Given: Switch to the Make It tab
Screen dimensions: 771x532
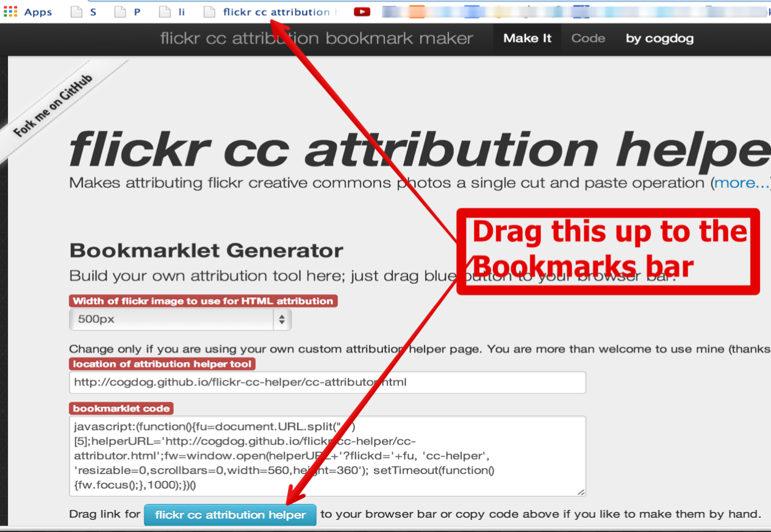Looking at the screenshot, I should [x=527, y=38].
